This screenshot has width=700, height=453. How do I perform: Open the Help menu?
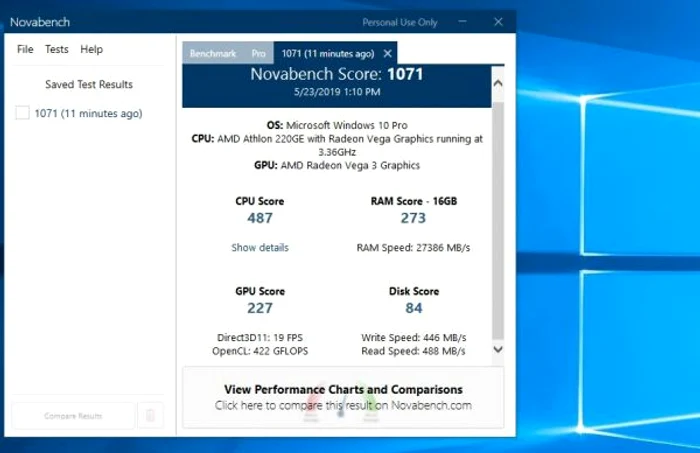coord(92,49)
